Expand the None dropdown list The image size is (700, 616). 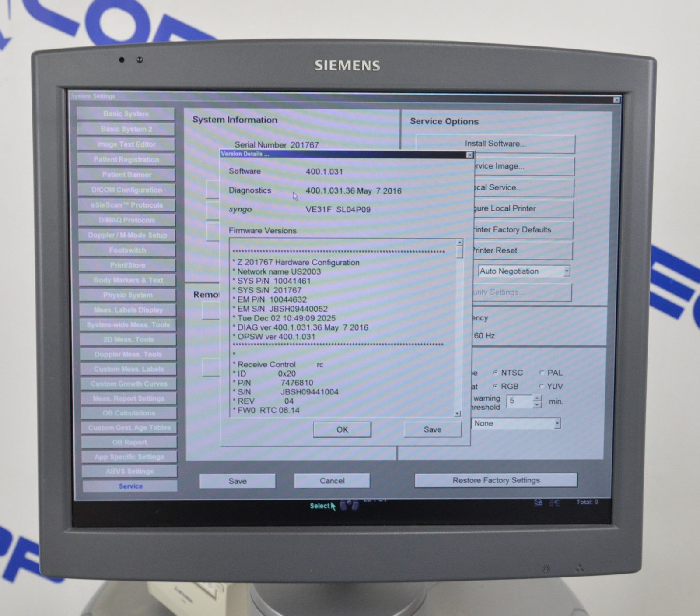click(x=557, y=423)
